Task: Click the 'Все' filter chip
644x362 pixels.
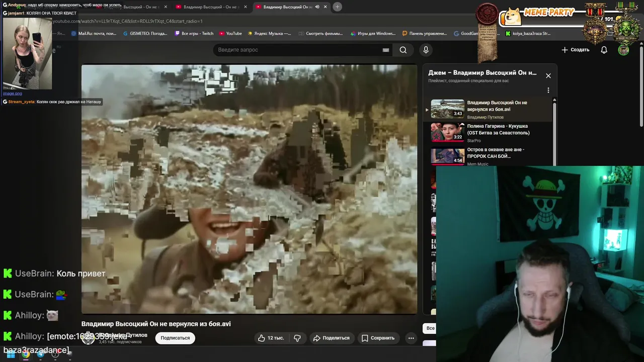Action: (x=430, y=328)
